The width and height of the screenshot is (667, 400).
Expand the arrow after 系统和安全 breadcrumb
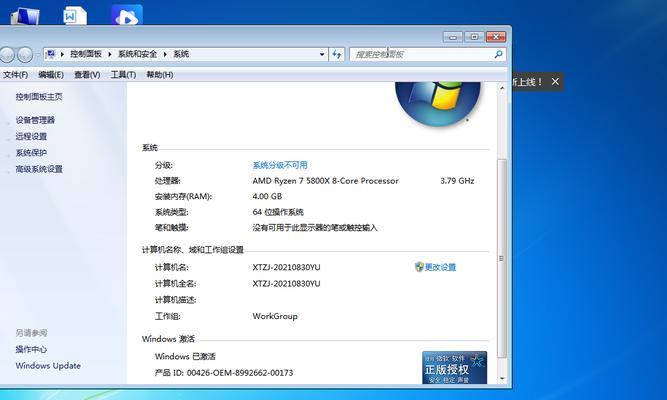click(165, 54)
